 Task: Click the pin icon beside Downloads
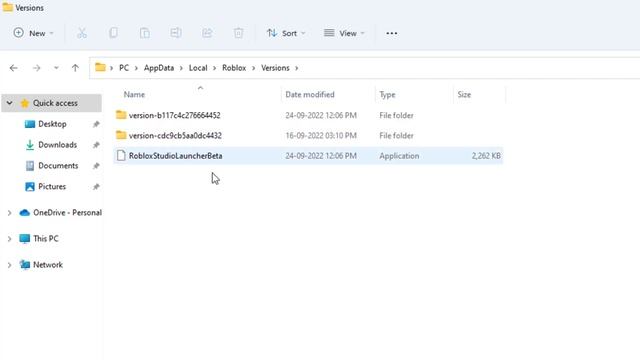96,145
